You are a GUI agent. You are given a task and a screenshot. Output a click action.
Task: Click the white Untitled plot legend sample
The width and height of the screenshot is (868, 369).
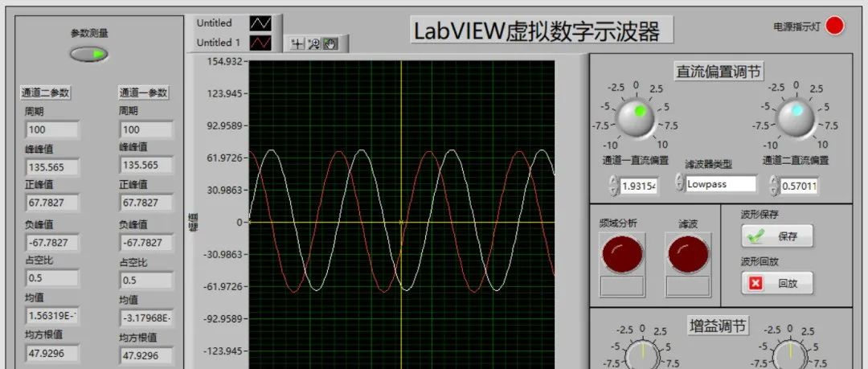point(260,23)
